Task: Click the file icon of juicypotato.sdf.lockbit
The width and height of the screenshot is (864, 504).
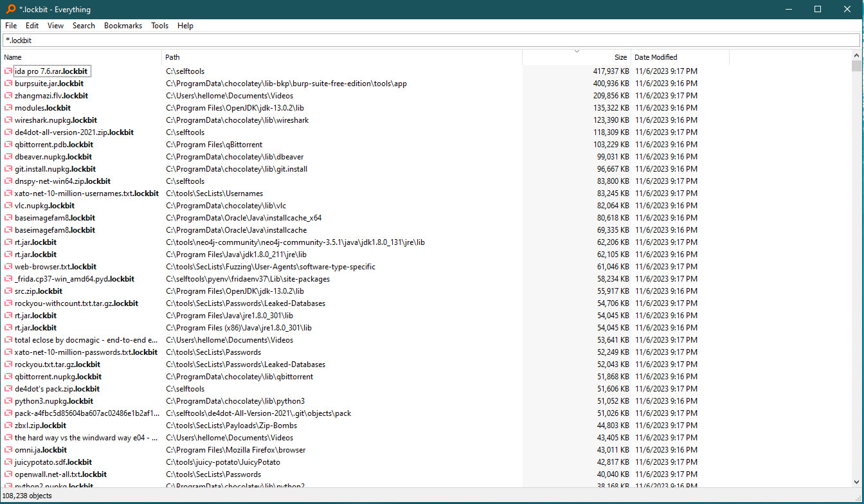Action: click(8, 462)
